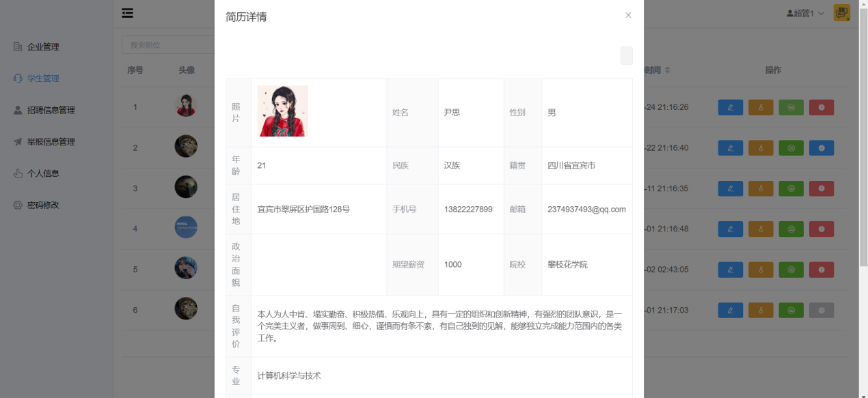
Task: Sort the list with the 时间 column arrows
Action: click(668, 70)
